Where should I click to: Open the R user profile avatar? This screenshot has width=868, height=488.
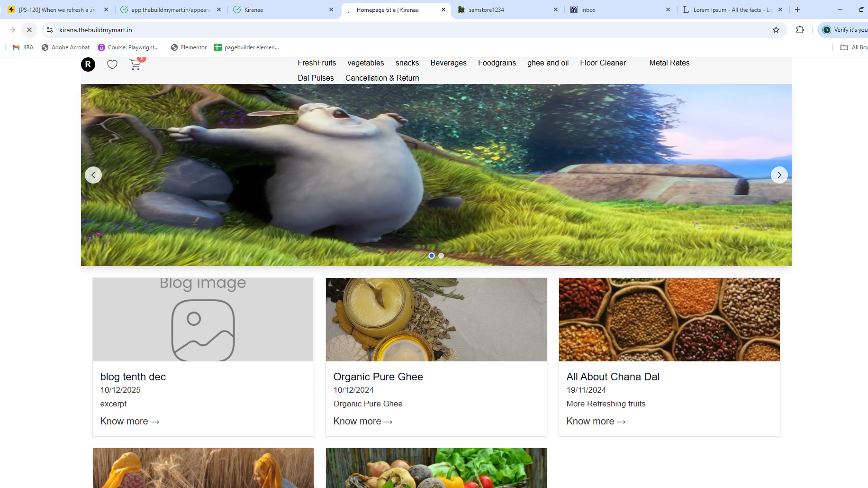click(88, 64)
